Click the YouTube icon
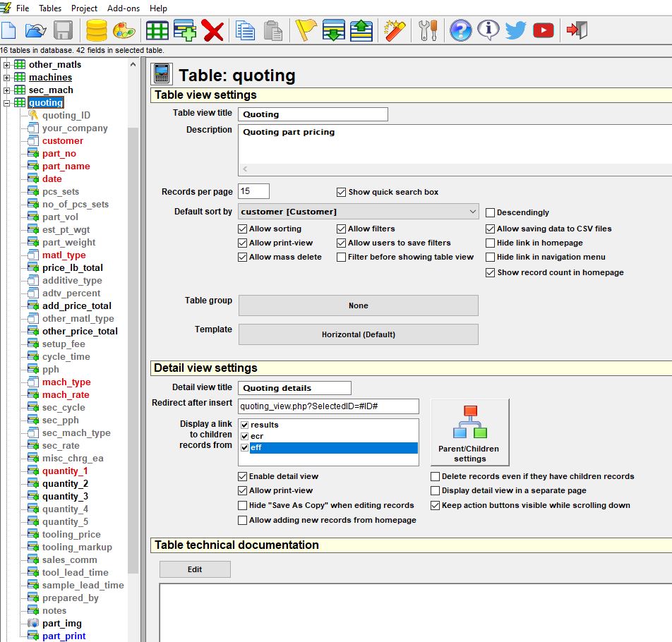 [544, 30]
